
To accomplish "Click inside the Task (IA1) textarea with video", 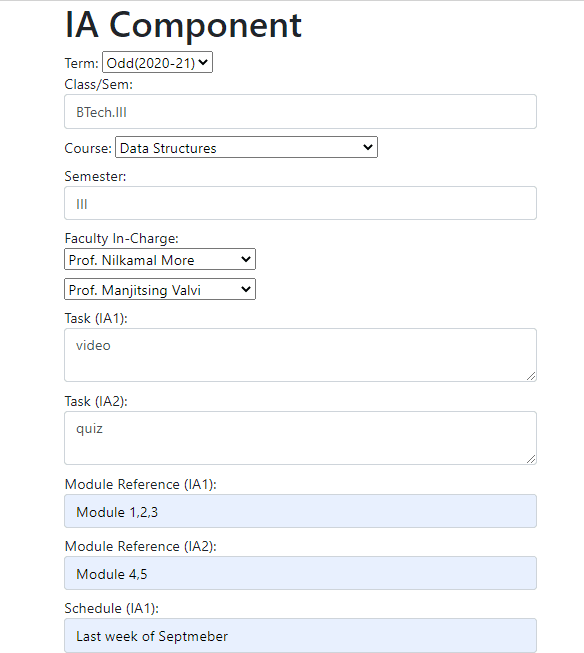I will pyautogui.click(x=300, y=355).
